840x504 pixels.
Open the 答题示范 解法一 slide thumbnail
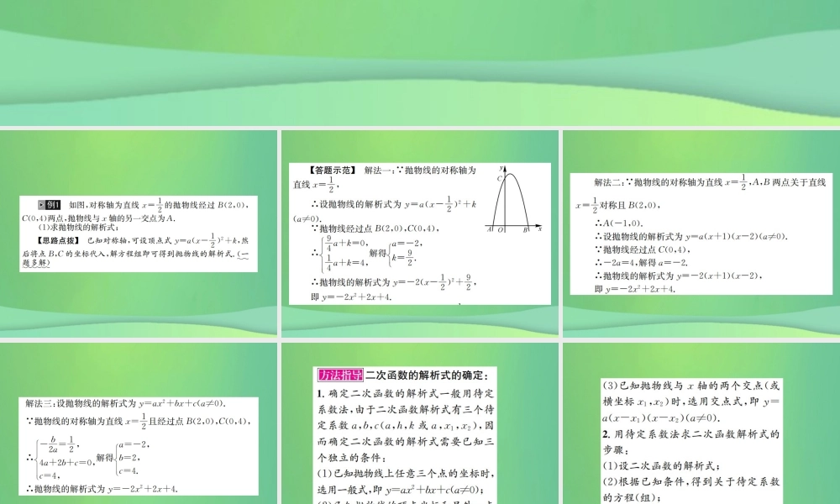[x=420, y=234]
